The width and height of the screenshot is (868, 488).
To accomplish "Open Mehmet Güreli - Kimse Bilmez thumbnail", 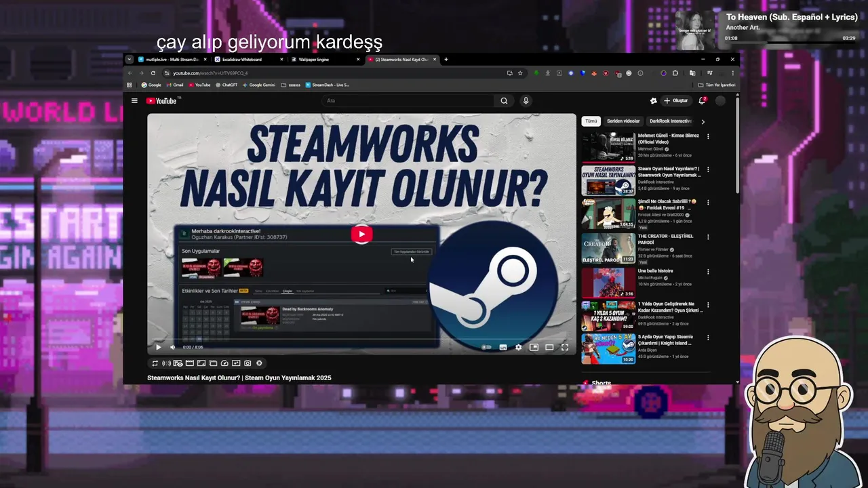I will point(608,147).
